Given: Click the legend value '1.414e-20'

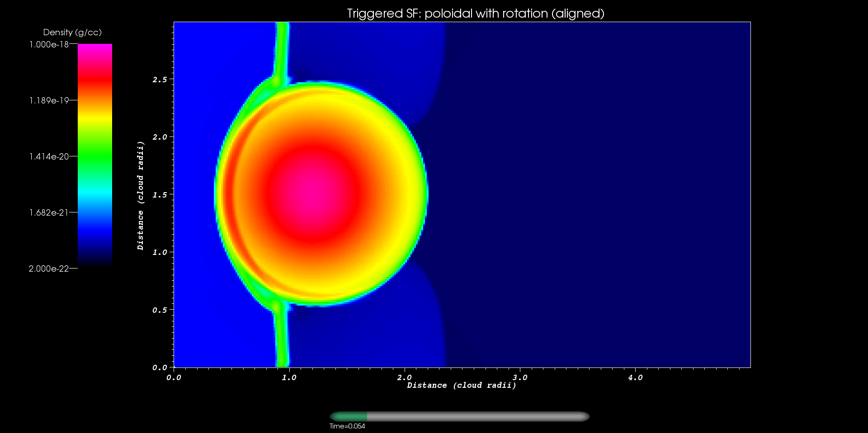Looking at the screenshot, I should (49, 156).
